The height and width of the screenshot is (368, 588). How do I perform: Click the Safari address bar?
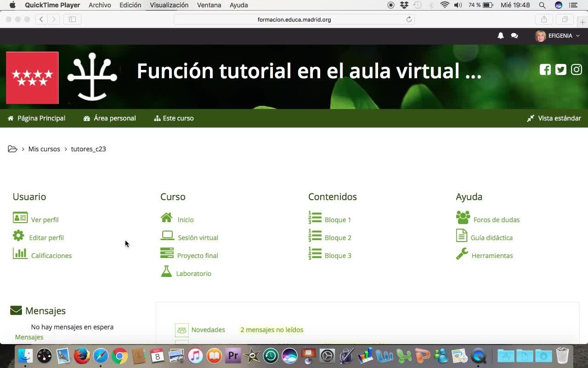pos(294,19)
